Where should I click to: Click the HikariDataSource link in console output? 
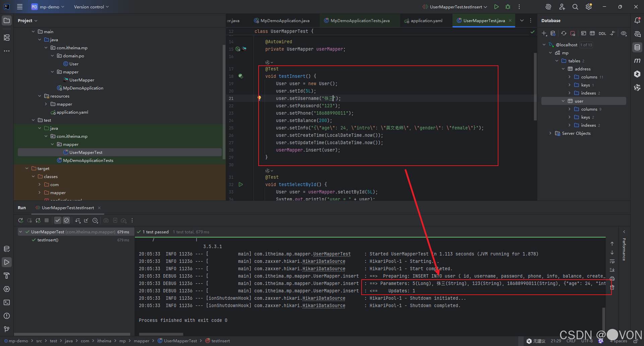tap(324, 262)
